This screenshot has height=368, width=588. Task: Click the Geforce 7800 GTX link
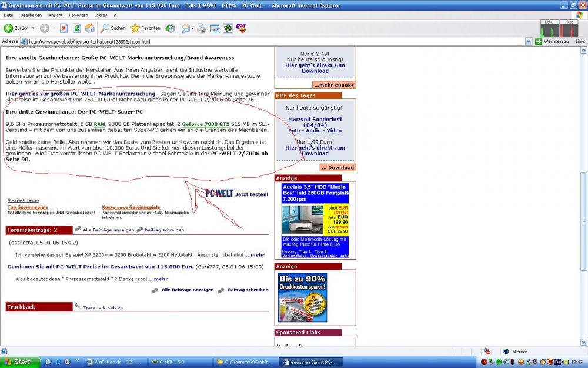(205, 124)
